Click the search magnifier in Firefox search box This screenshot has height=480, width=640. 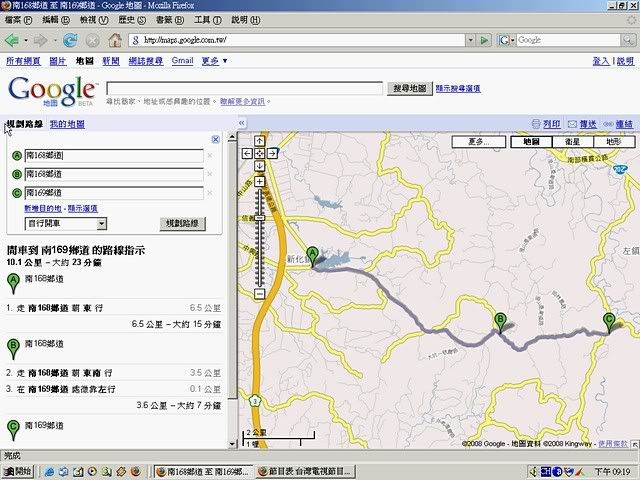point(627,40)
